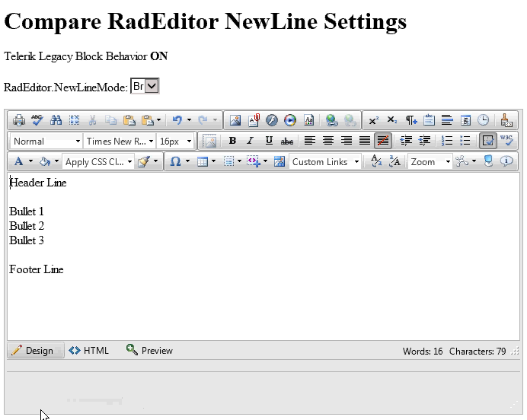Toggle Justify alignment
This screenshot has width=527, height=420.
pyautogui.click(x=365, y=141)
